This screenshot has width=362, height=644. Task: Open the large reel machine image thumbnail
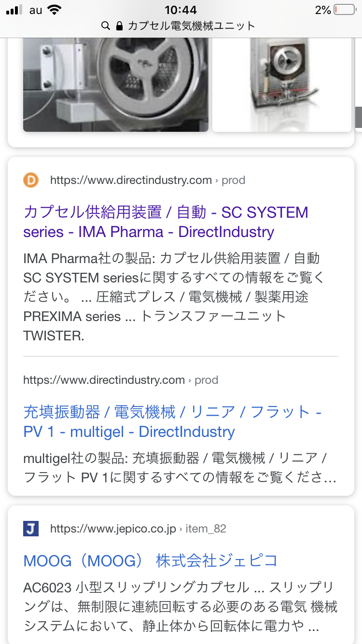116,84
